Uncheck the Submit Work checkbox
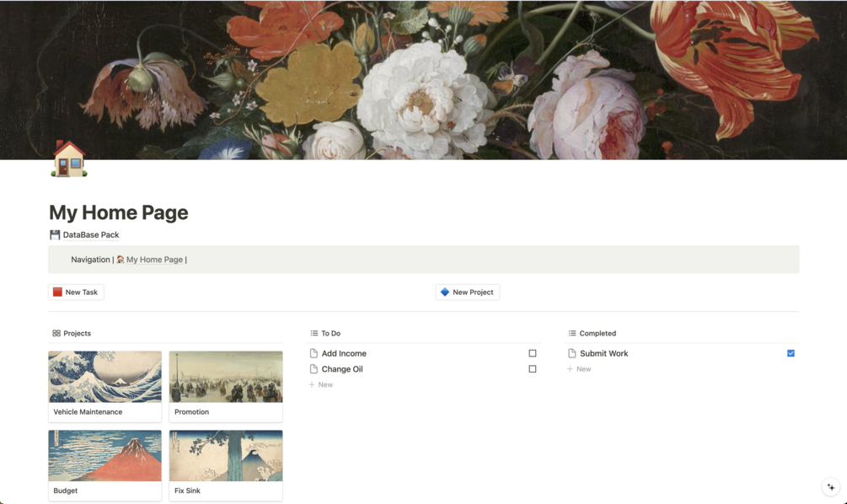 [791, 353]
